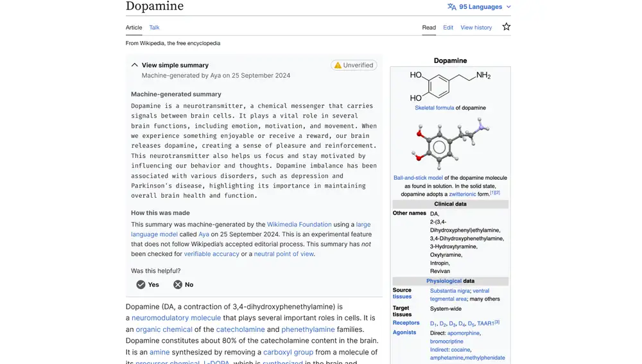
Task: Click the checkmark icon next to Yes
Action: click(141, 284)
